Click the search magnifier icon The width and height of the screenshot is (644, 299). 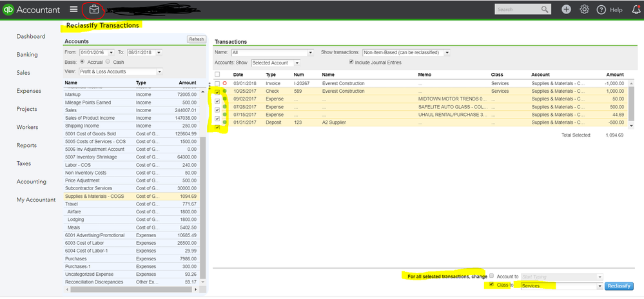[x=545, y=10]
